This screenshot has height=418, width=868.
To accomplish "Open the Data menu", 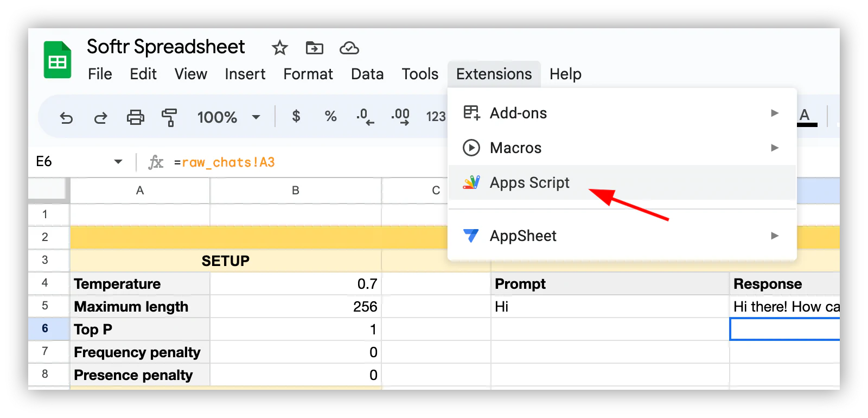I will [x=367, y=74].
